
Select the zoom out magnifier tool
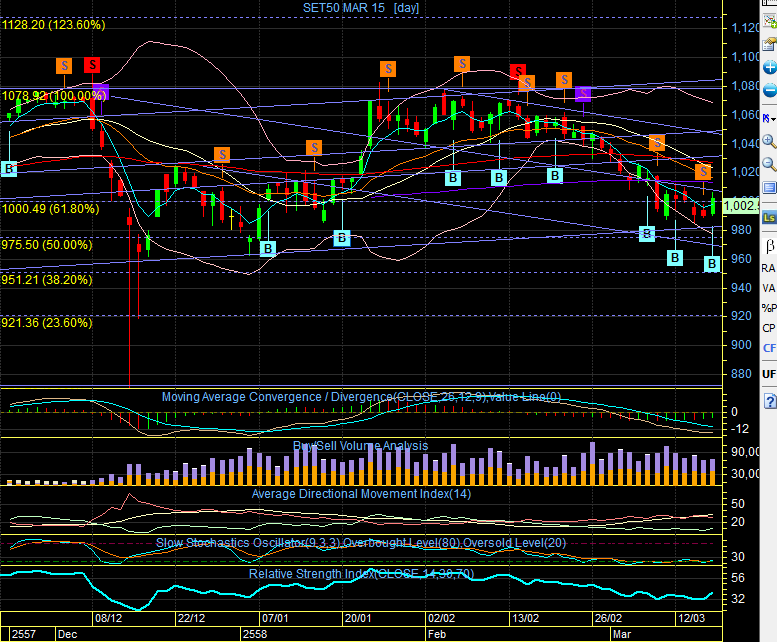pyautogui.click(x=770, y=164)
